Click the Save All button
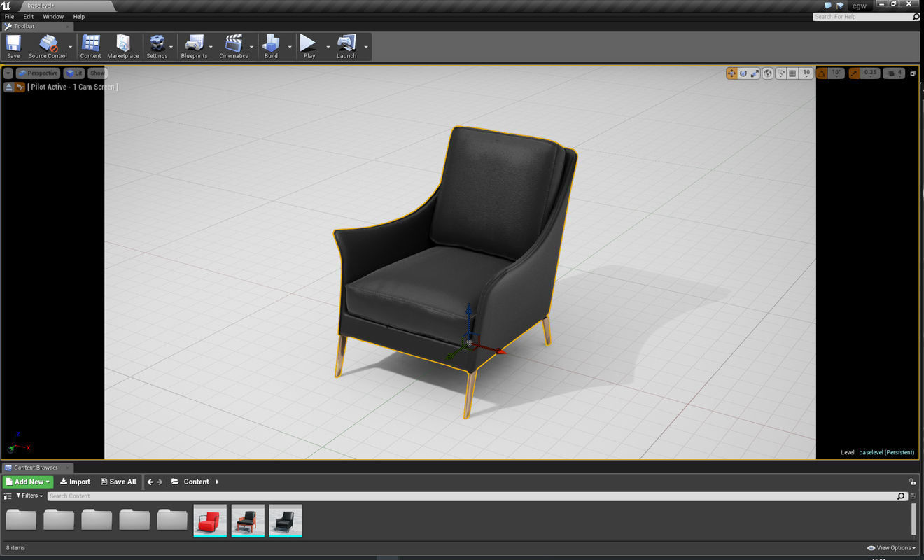 tap(118, 482)
